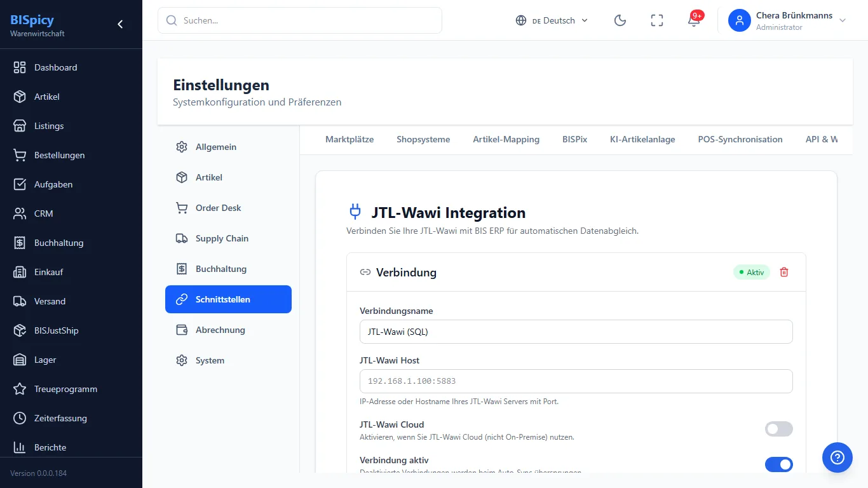The width and height of the screenshot is (868, 488).
Task: Click the CRM people icon
Action: coord(20,213)
